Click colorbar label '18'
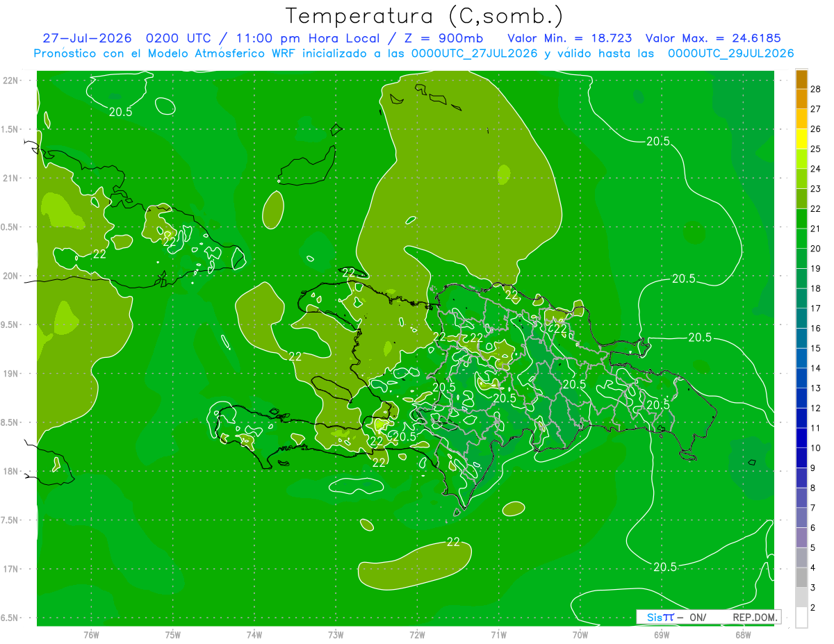The image size is (834, 644). click(816, 288)
